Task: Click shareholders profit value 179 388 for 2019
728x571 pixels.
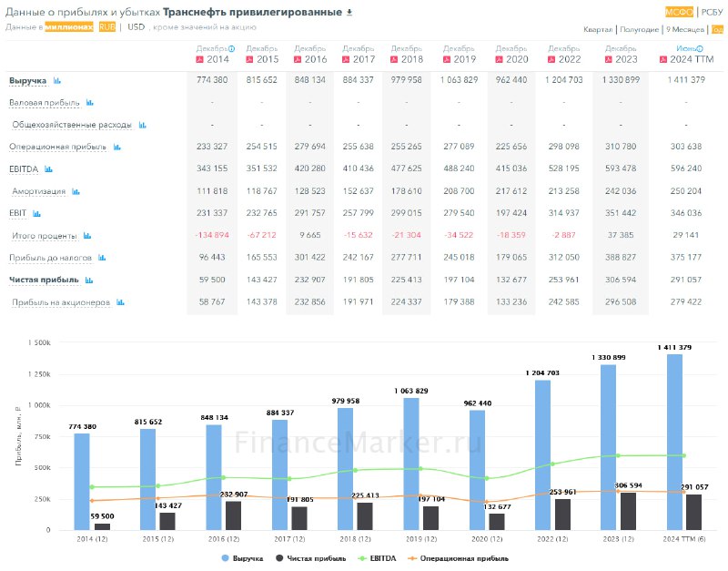Action: [x=459, y=302]
